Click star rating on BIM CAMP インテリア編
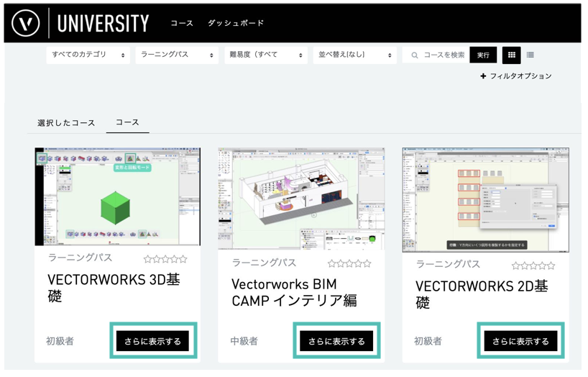The width and height of the screenshot is (588, 377). pos(349,264)
